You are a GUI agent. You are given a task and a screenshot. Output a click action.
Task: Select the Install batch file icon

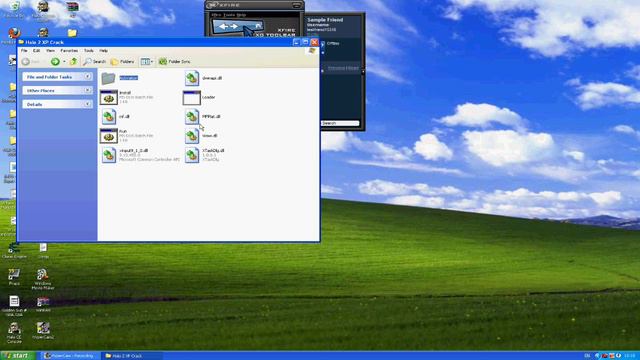pyautogui.click(x=109, y=97)
